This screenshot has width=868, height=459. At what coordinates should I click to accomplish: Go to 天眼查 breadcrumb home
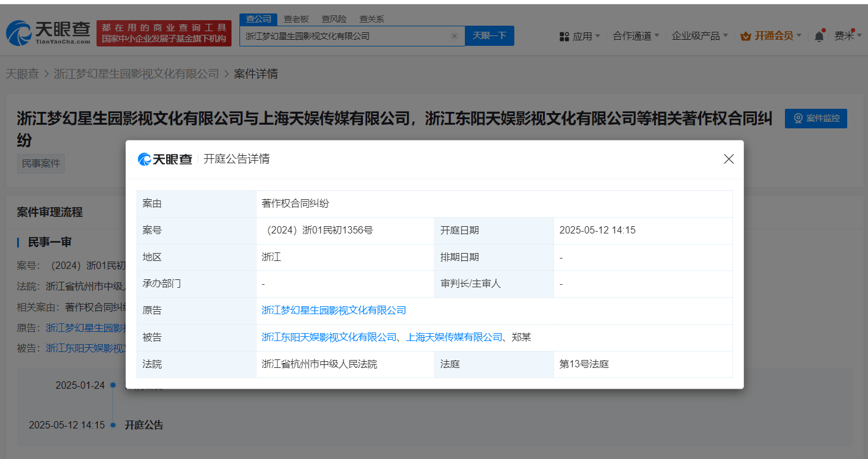(x=22, y=74)
